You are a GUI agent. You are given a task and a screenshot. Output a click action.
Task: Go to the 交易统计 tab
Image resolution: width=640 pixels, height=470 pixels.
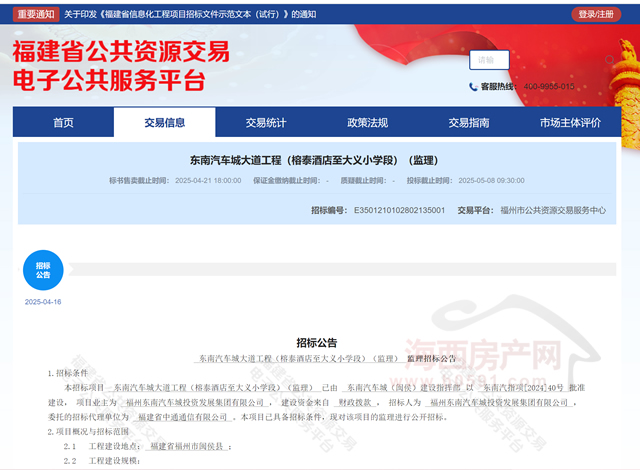click(x=266, y=123)
